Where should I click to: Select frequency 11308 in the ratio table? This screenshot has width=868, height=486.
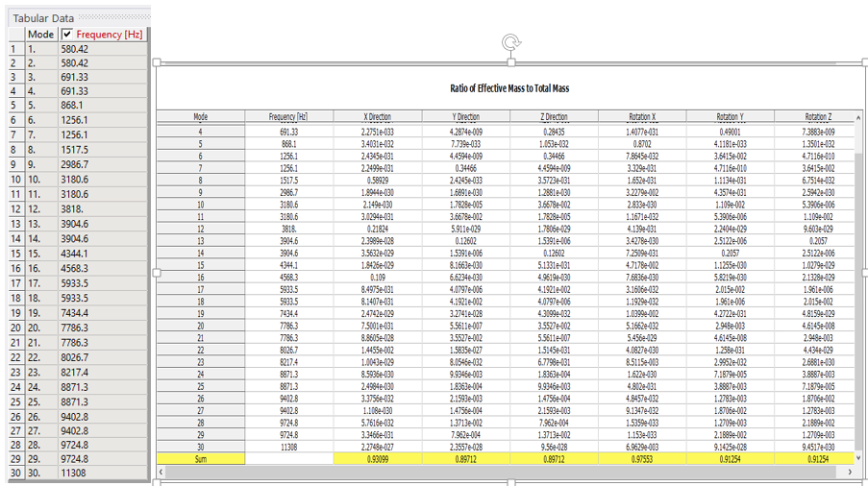[289, 447]
